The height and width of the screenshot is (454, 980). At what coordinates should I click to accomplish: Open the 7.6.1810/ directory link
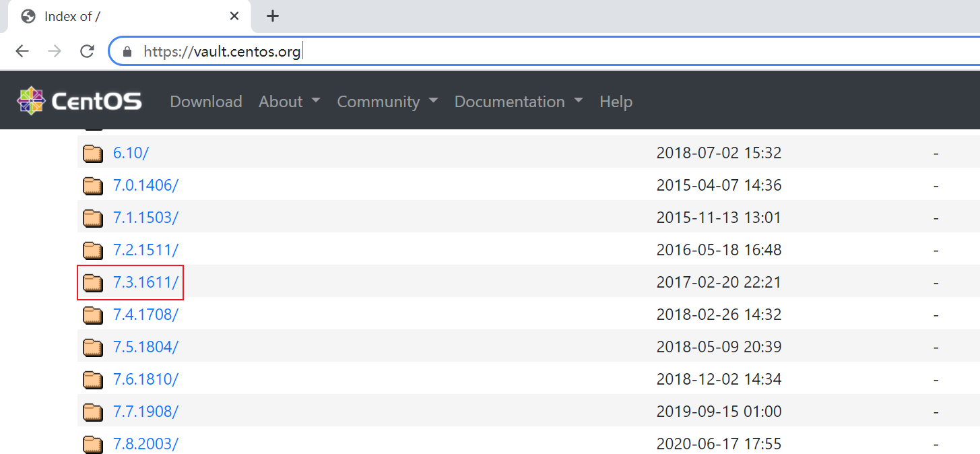(145, 379)
